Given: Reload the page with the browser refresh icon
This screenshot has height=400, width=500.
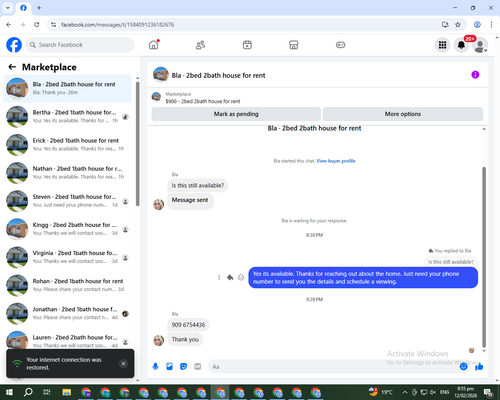Looking at the screenshot, I should tap(37, 25).
